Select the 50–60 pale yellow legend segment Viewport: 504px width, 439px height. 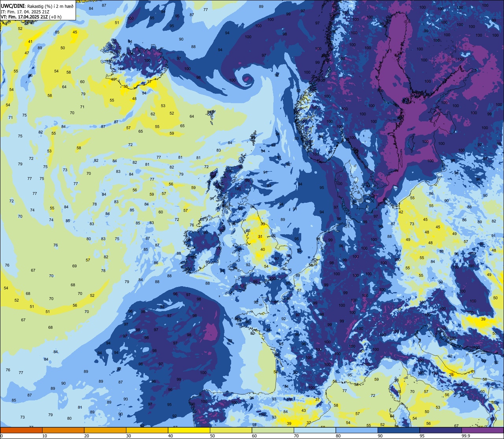click(231, 430)
